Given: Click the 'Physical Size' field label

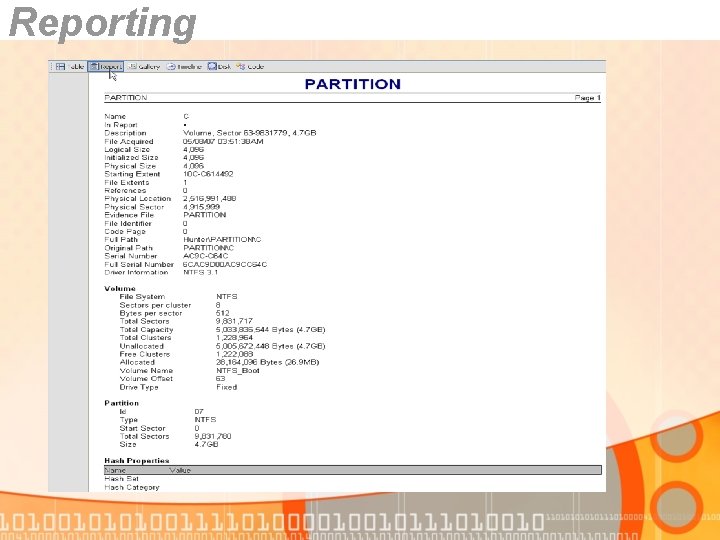Looking at the screenshot, I should [130, 166].
